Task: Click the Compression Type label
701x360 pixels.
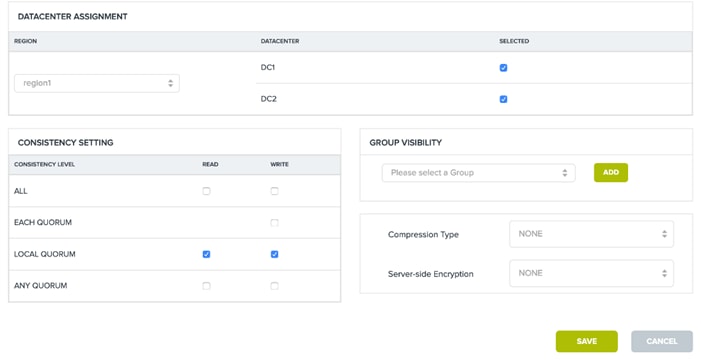Action: click(423, 234)
